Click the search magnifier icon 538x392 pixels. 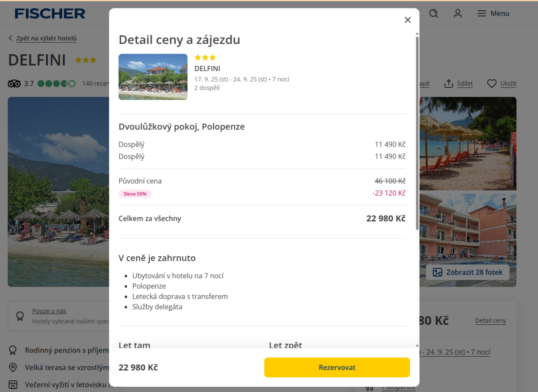[434, 13]
